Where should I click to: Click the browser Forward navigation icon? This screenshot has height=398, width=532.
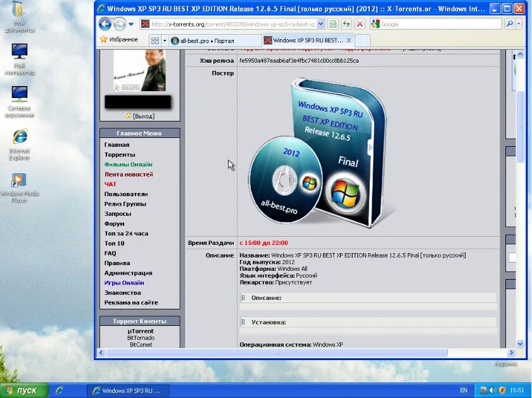(x=118, y=23)
